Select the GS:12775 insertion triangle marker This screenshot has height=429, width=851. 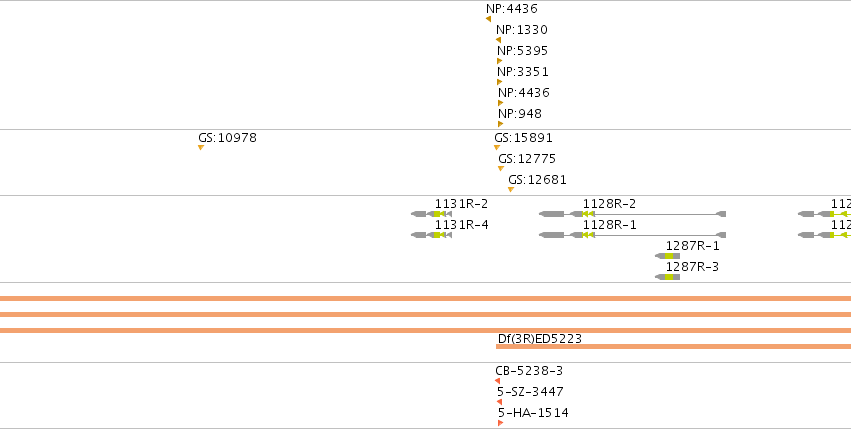point(501,169)
